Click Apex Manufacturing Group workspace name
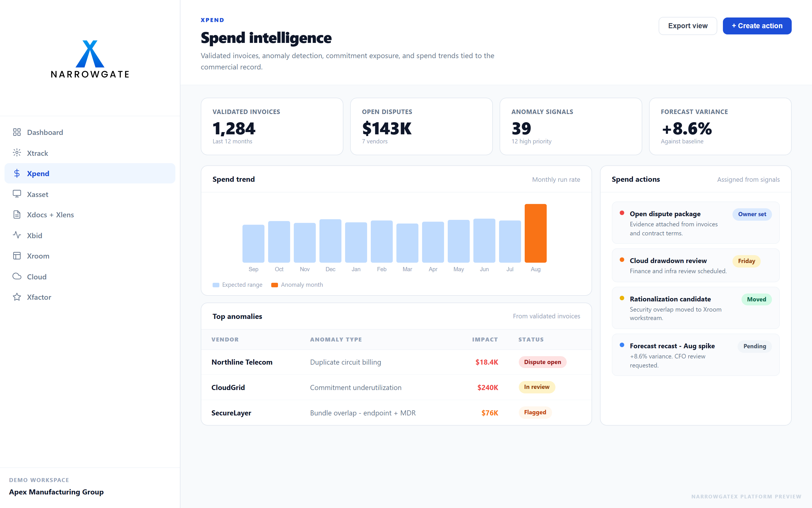This screenshot has width=812, height=508. point(56,492)
